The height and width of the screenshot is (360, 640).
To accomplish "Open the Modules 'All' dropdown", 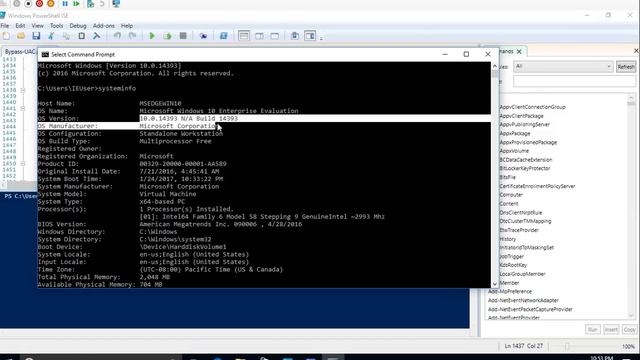I will click(x=563, y=66).
